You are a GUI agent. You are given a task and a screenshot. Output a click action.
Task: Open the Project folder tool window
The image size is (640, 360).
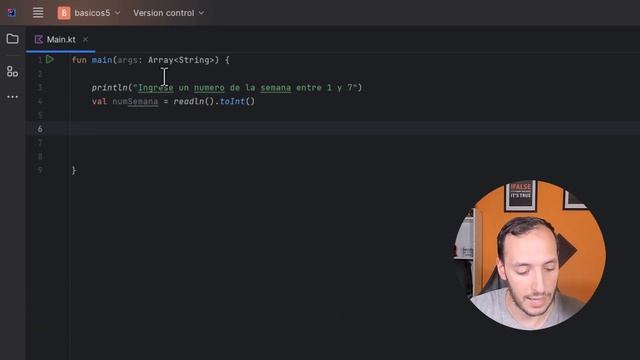click(13, 39)
